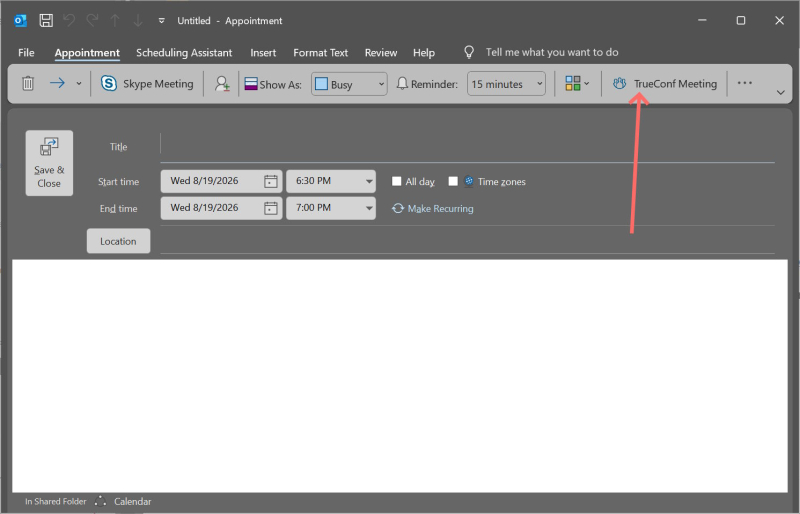
Task: Click the Save & Close button
Action: point(49,163)
